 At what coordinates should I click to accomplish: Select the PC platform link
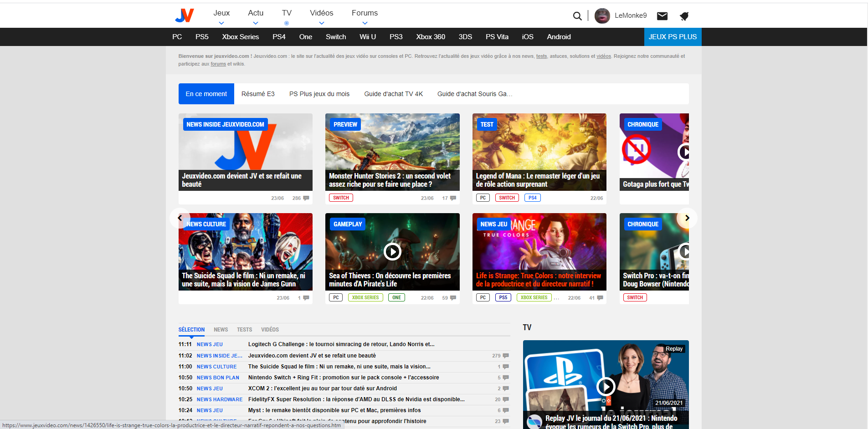tap(177, 37)
